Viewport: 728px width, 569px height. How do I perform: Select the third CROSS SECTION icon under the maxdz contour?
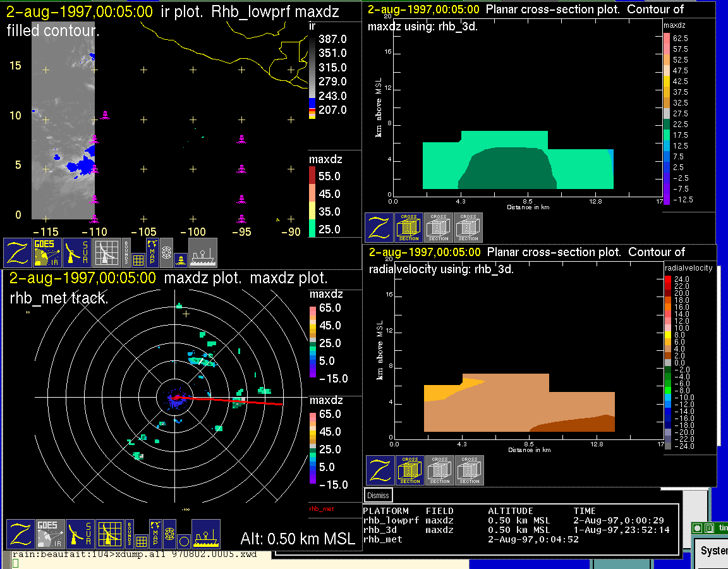468,228
